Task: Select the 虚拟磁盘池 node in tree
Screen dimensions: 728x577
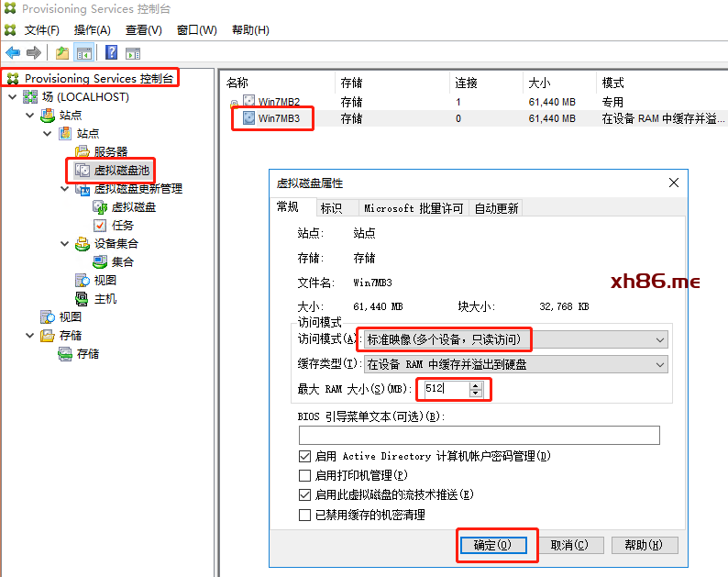Action: pyautogui.click(x=120, y=170)
